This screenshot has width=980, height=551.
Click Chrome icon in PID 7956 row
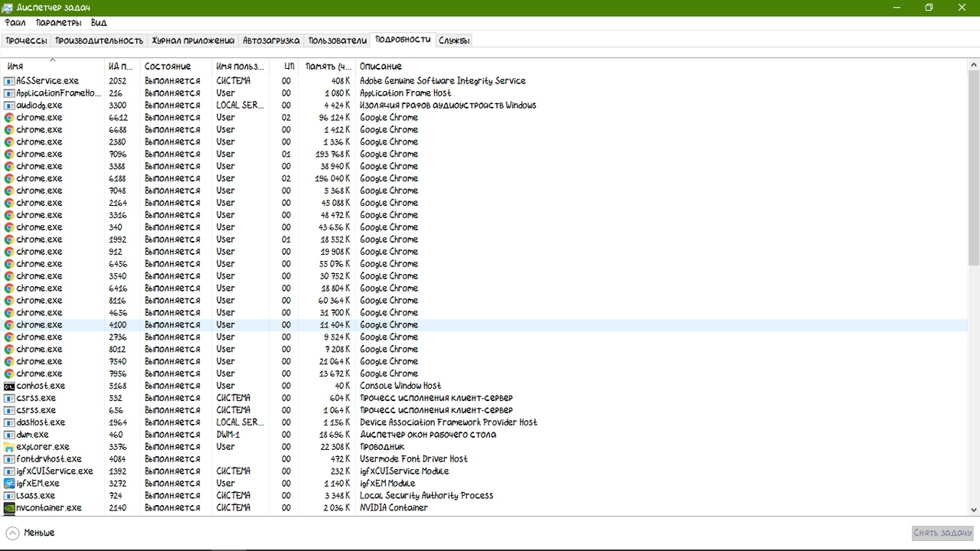pyautogui.click(x=9, y=373)
